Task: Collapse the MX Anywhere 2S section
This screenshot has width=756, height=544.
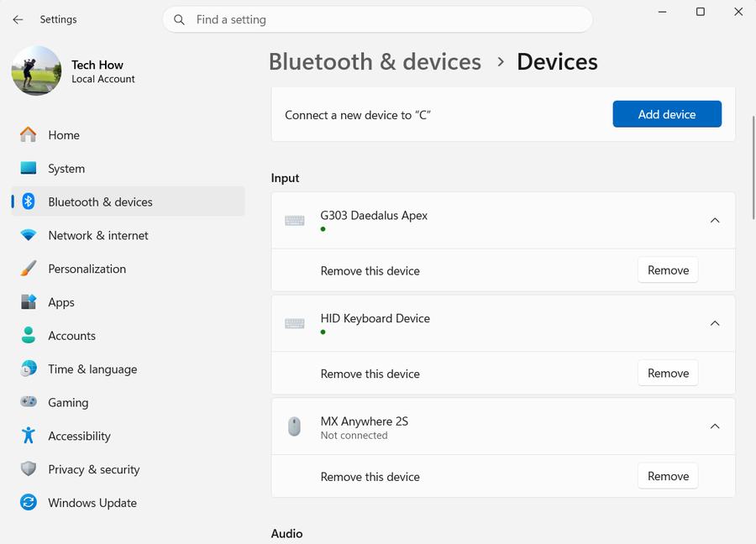Action: [715, 426]
